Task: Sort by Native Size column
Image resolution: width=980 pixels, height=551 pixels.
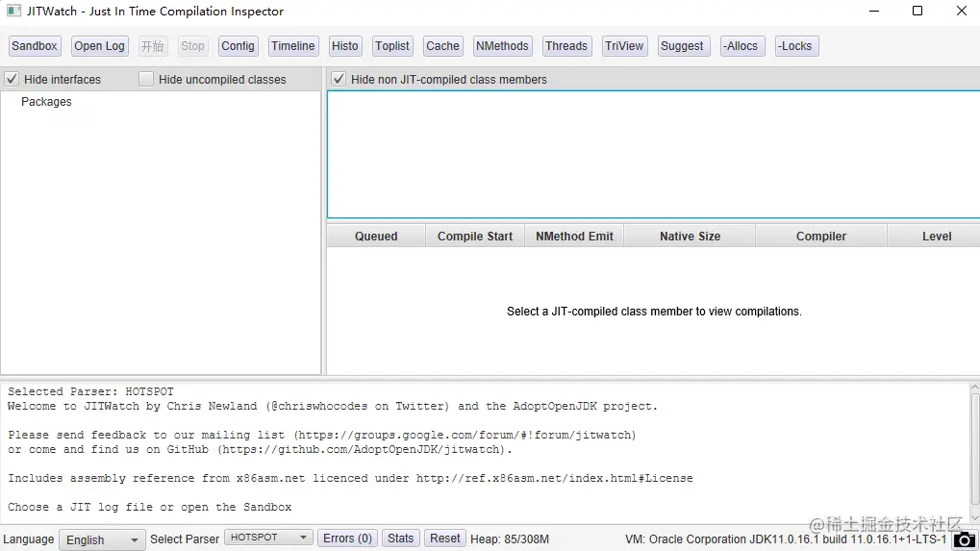Action: click(x=690, y=237)
